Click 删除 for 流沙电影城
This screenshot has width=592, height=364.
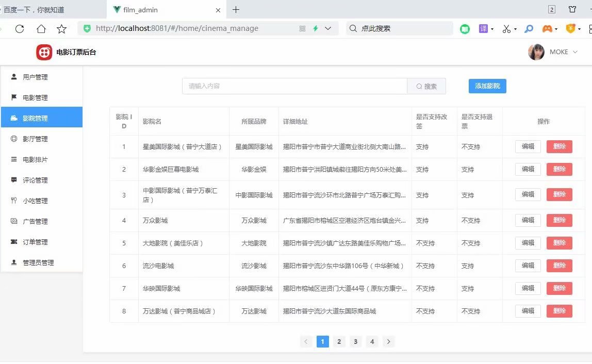point(559,266)
